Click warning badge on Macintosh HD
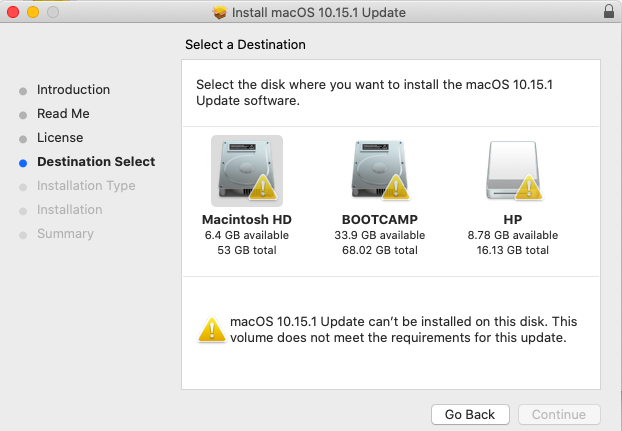Screen dimensions: 622x431 (x=261, y=187)
